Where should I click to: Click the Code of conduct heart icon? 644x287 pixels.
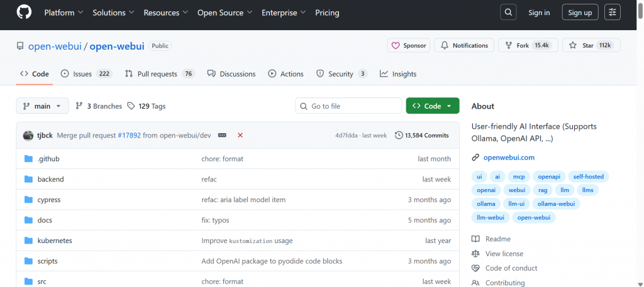pos(475,268)
